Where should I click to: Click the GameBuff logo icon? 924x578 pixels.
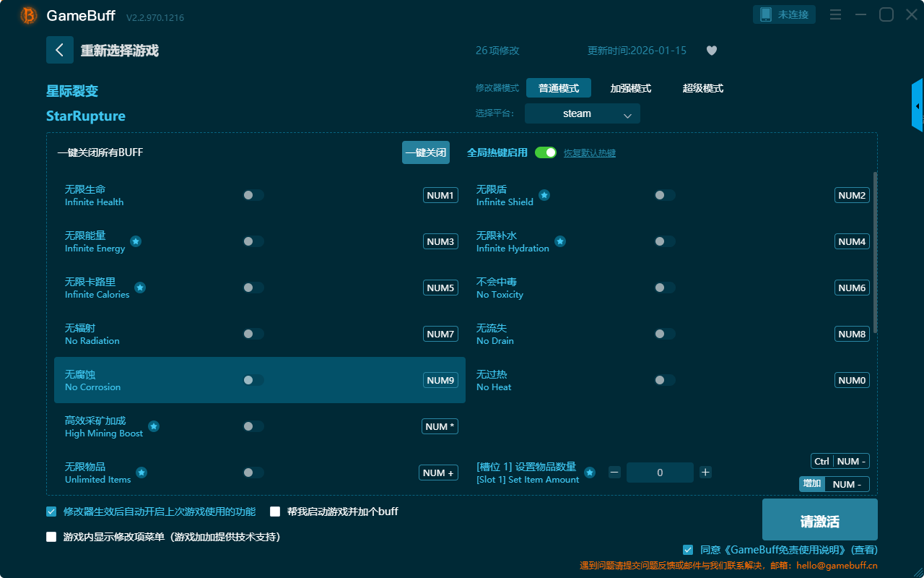pos(29,15)
